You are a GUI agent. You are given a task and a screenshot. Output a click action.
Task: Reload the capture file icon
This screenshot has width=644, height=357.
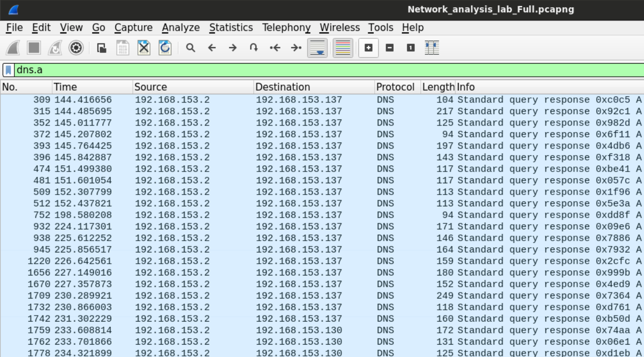click(x=165, y=48)
